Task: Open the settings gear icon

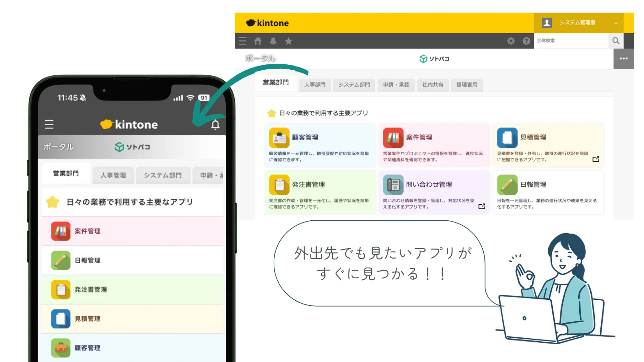Action: tap(511, 41)
